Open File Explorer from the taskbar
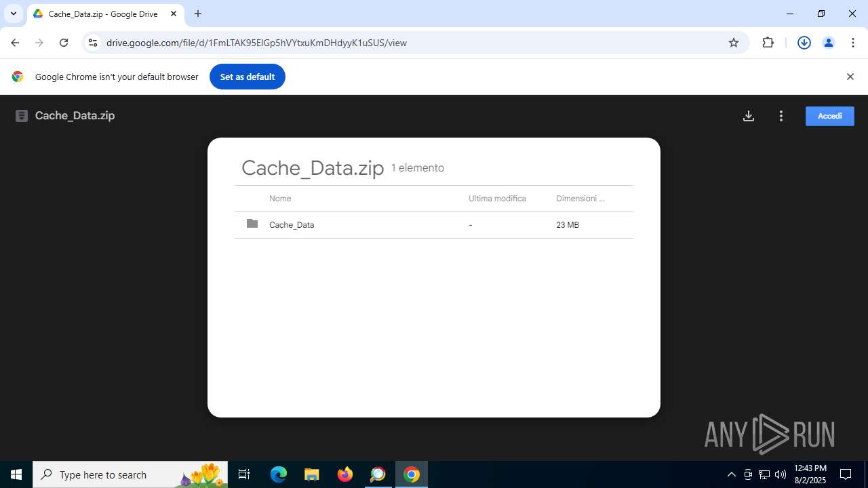This screenshot has width=868, height=488. pos(312,474)
